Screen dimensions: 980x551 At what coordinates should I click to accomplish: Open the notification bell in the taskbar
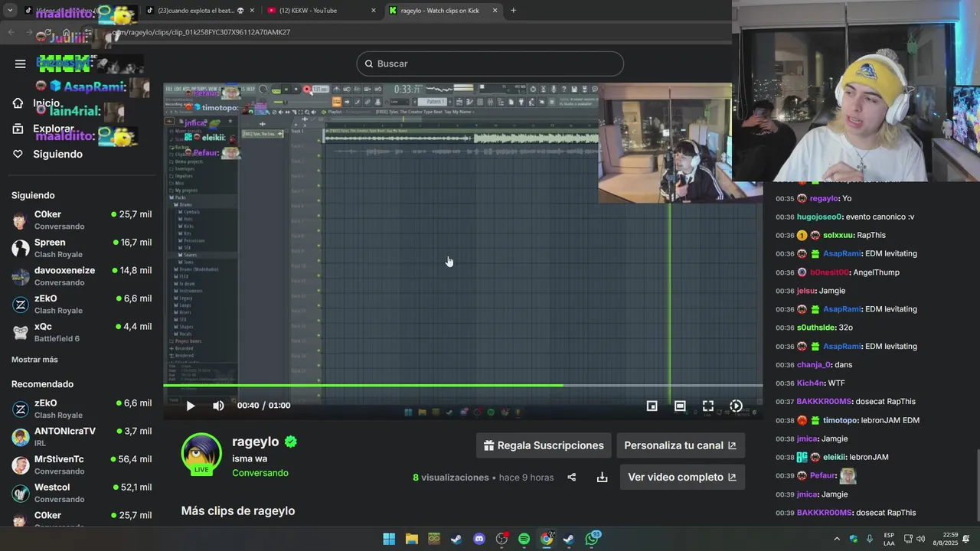(966, 539)
